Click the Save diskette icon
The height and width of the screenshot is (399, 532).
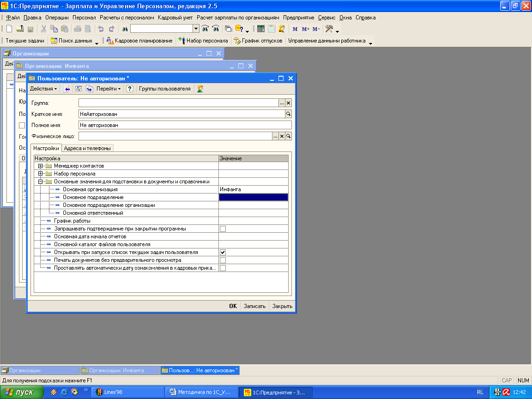click(x=30, y=29)
